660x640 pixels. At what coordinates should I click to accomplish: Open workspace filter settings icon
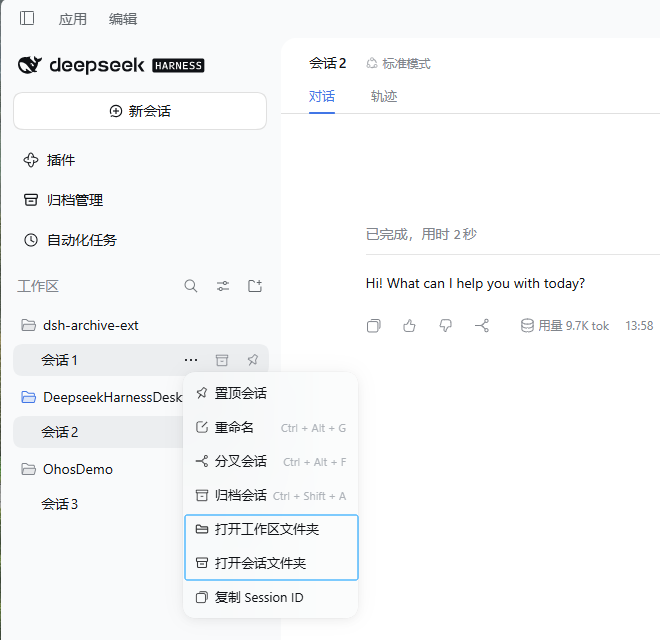(223, 286)
